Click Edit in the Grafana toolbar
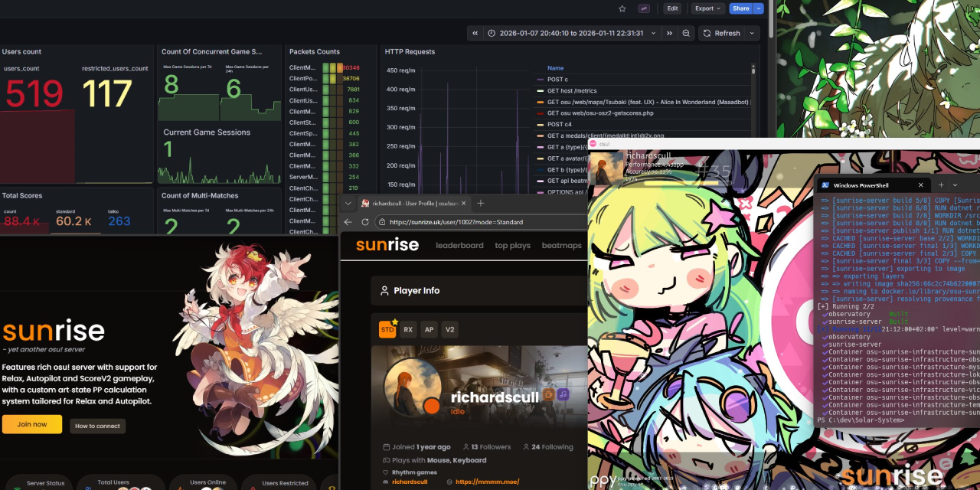This screenshot has width=980, height=490. (672, 8)
